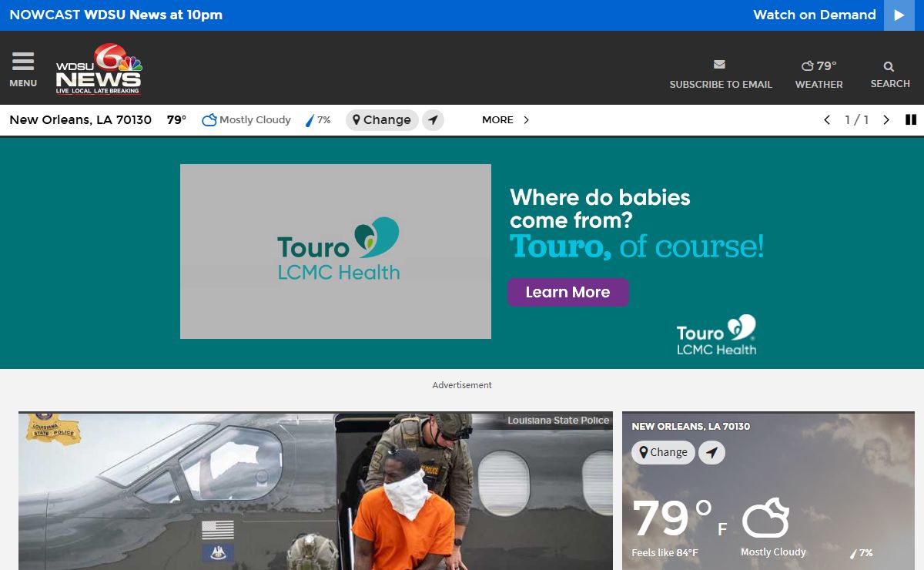Expand the MORE weather details
Screen dimensions: 924x570
click(506, 120)
